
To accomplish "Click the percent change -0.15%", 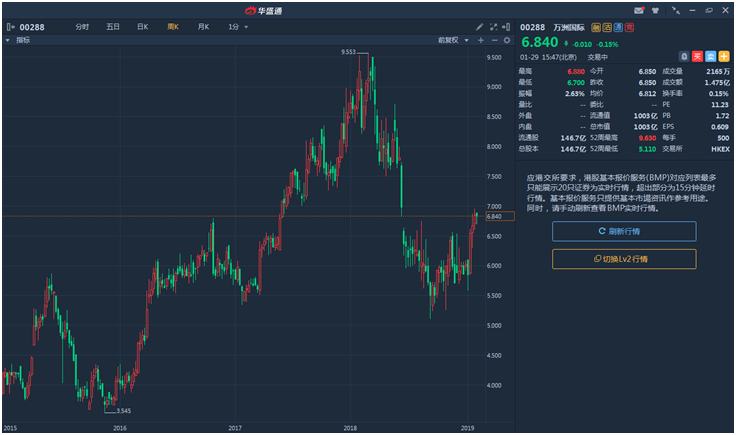I will [607, 45].
